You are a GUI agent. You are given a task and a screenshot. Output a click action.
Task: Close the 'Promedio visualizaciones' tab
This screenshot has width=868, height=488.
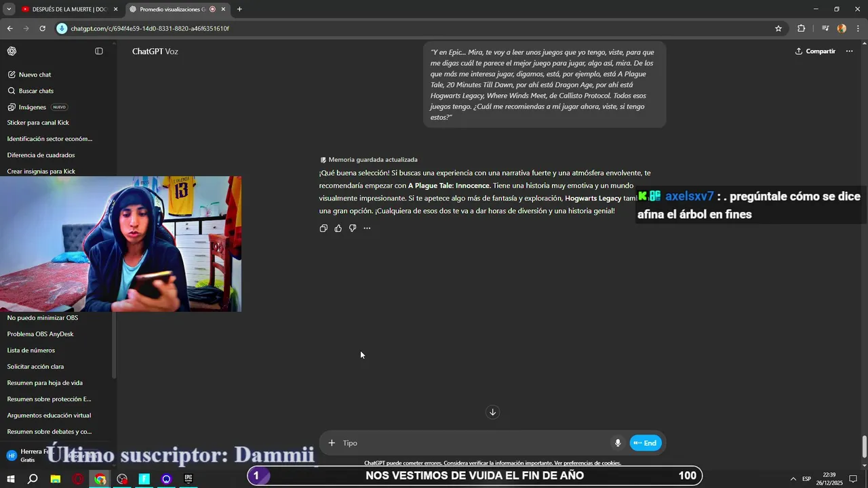tap(223, 9)
